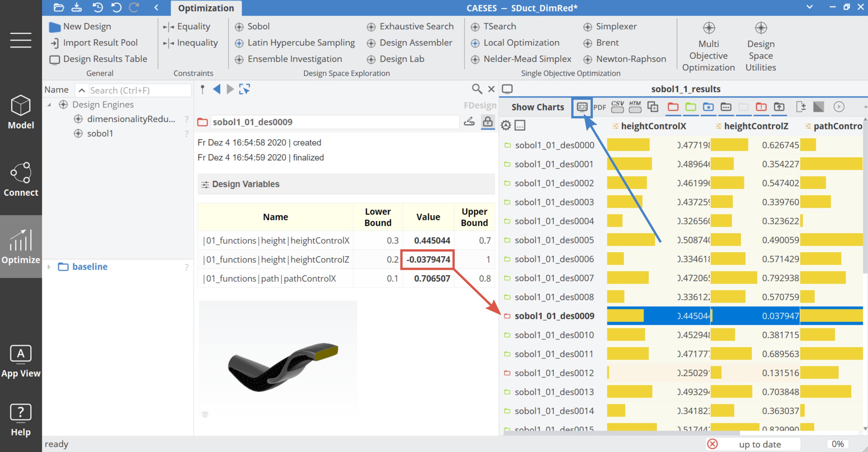Toggle the pin in the editor toolbar
The image size is (868, 452).
202,89
